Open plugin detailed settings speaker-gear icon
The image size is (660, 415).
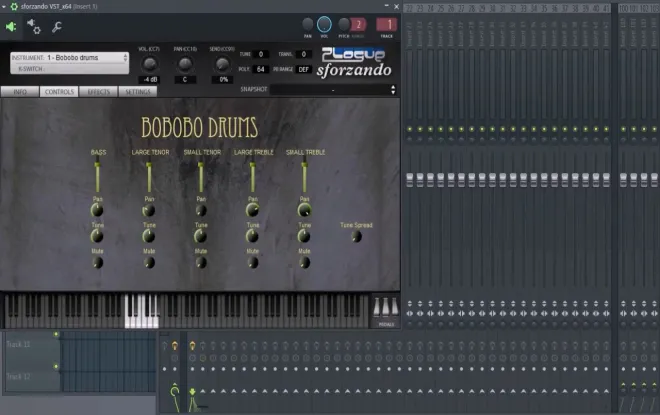pyautogui.click(x=34, y=27)
